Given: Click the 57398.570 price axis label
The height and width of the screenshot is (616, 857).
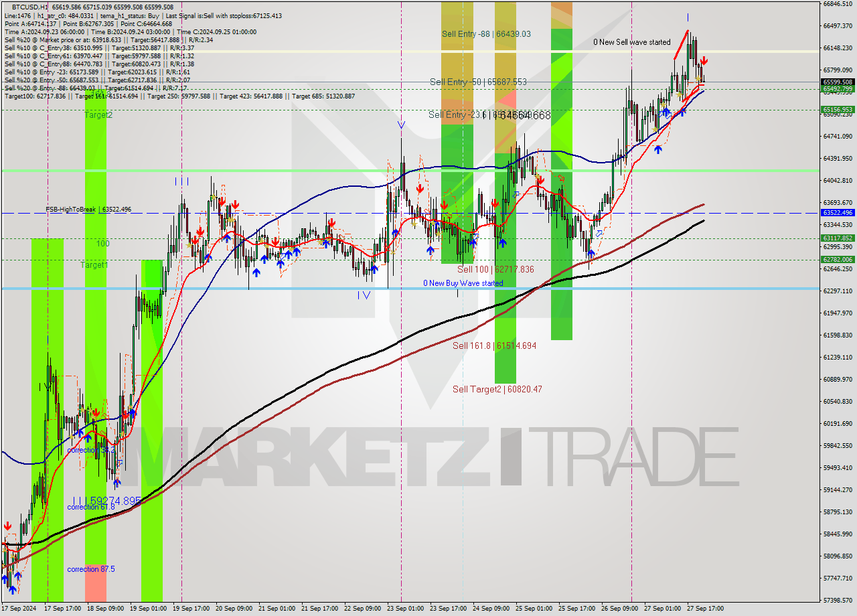Looking at the screenshot, I should coord(838,600).
